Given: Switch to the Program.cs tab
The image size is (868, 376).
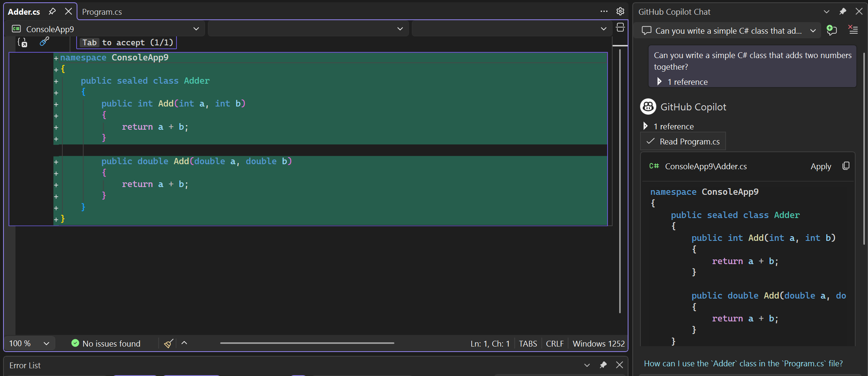Looking at the screenshot, I should pos(102,12).
